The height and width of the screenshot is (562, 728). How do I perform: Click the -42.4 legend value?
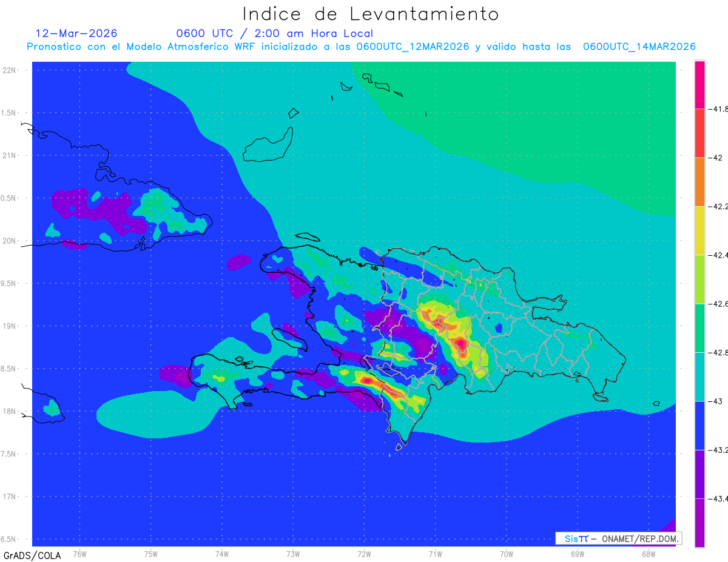pos(719,255)
